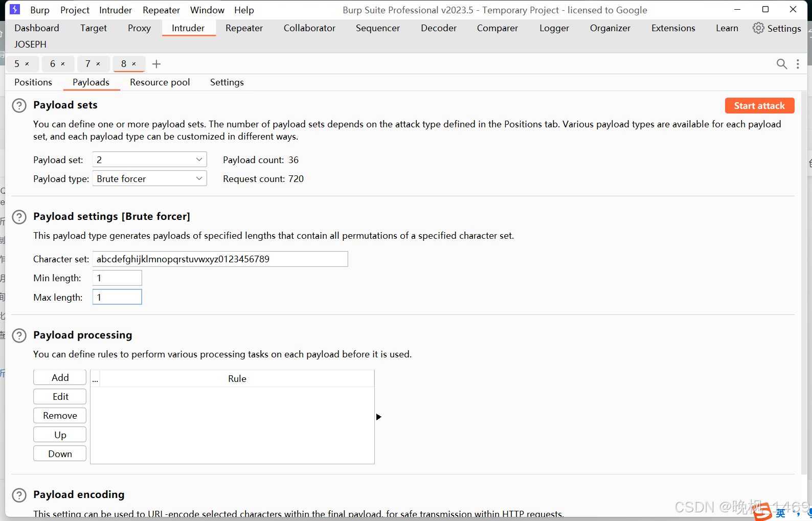Image resolution: width=812 pixels, height=521 pixels.
Task: Open the Payloads sub-tab
Action: pos(91,82)
